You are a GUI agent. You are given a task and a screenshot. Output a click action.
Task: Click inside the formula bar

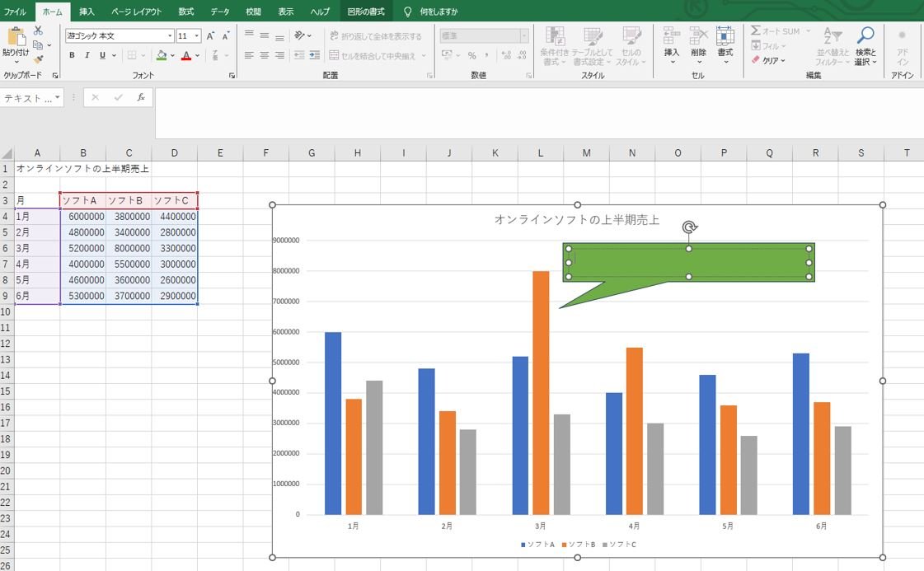538,113
